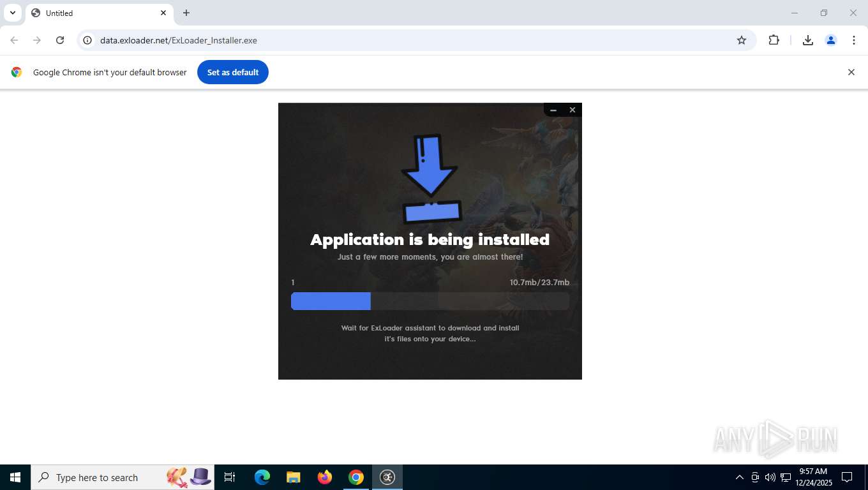This screenshot has height=490, width=868.
Task: Click the taskbar search box
Action: (x=123, y=477)
